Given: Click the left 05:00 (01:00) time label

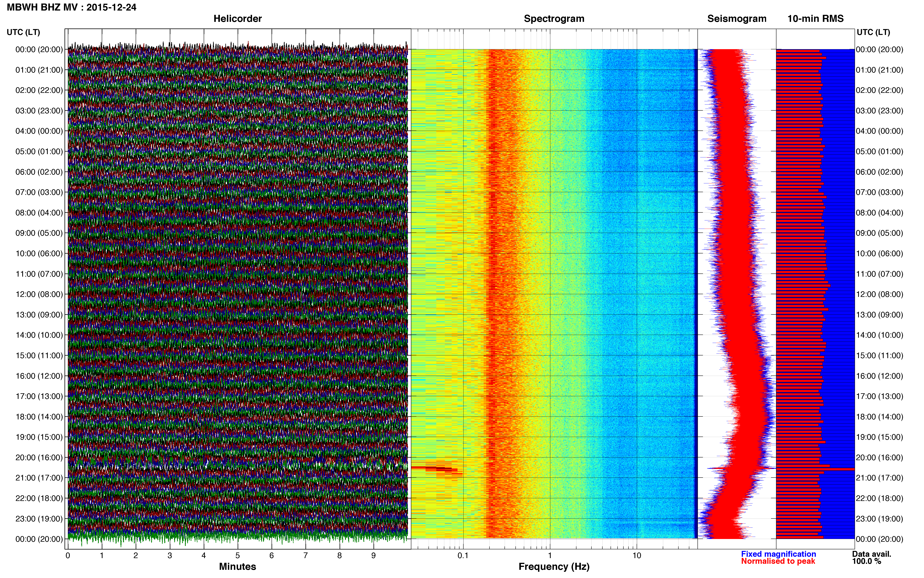Looking at the screenshot, I should (39, 151).
